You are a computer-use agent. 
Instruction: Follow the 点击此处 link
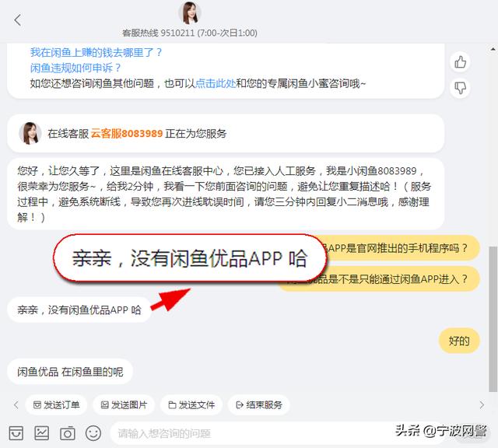(216, 83)
